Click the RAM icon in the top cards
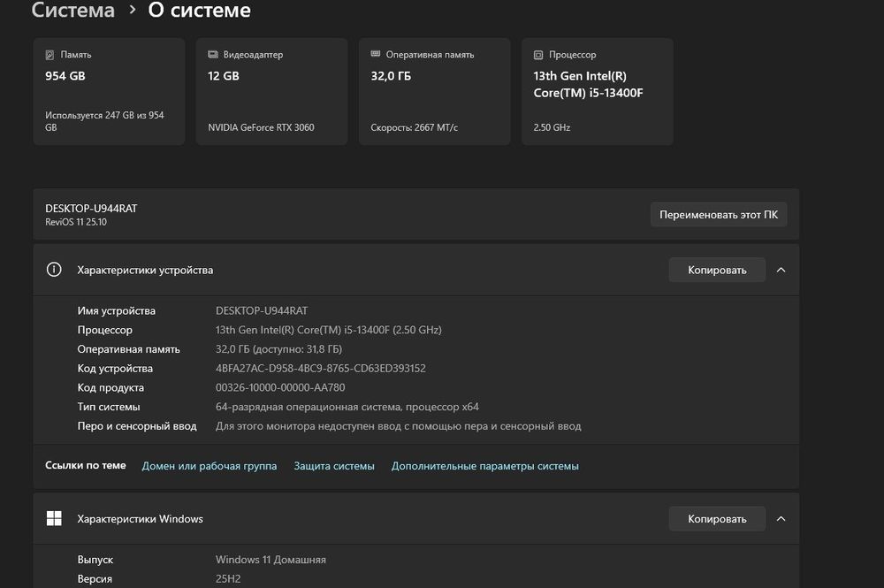The height and width of the screenshot is (588, 884). click(x=376, y=54)
